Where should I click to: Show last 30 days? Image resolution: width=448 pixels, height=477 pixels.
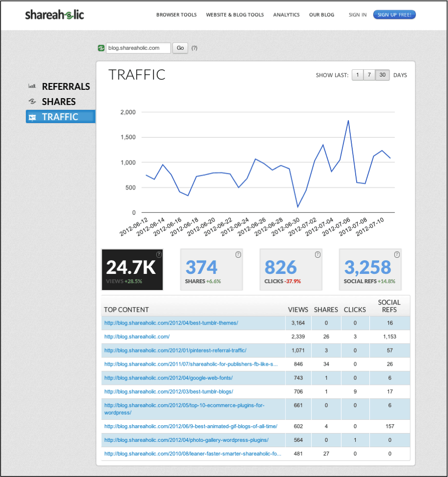click(382, 75)
